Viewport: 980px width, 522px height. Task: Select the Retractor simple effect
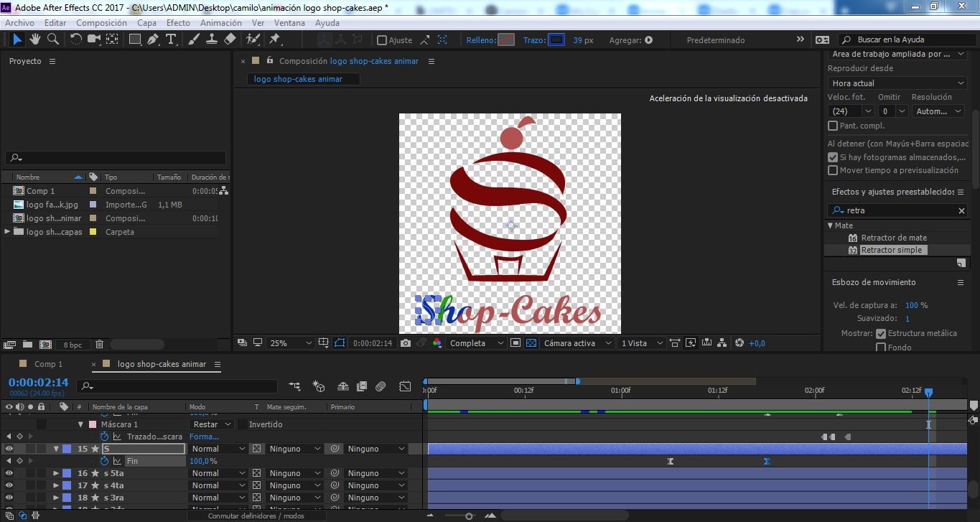pos(892,250)
